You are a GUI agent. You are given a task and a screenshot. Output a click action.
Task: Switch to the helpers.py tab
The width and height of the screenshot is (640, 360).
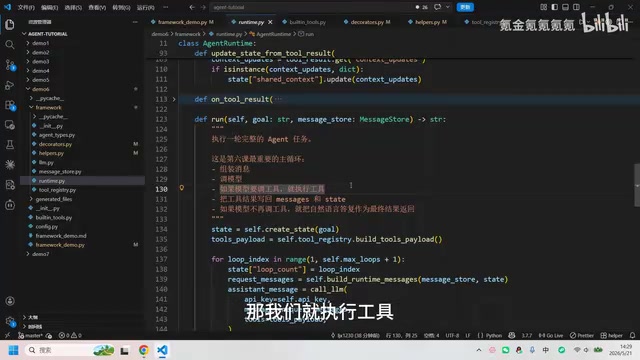click(427, 22)
